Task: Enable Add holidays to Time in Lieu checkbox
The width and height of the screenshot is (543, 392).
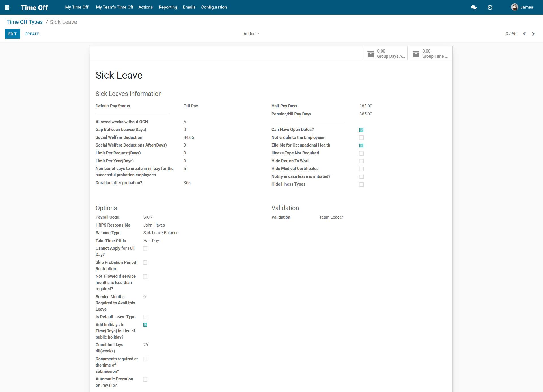Action: click(x=145, y=325)
